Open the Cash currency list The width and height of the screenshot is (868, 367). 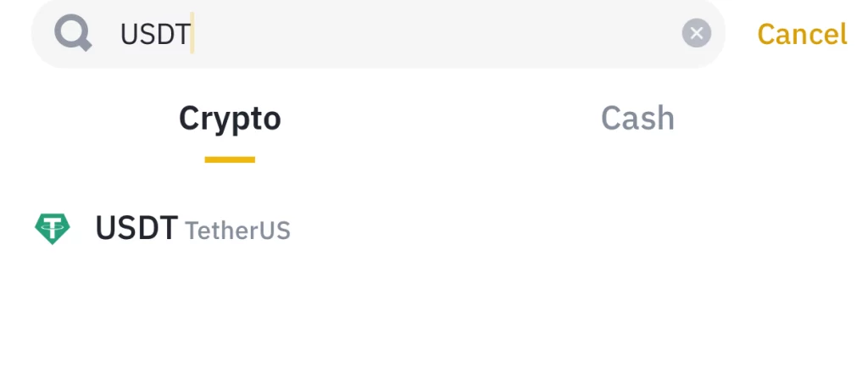coord(637,119)
